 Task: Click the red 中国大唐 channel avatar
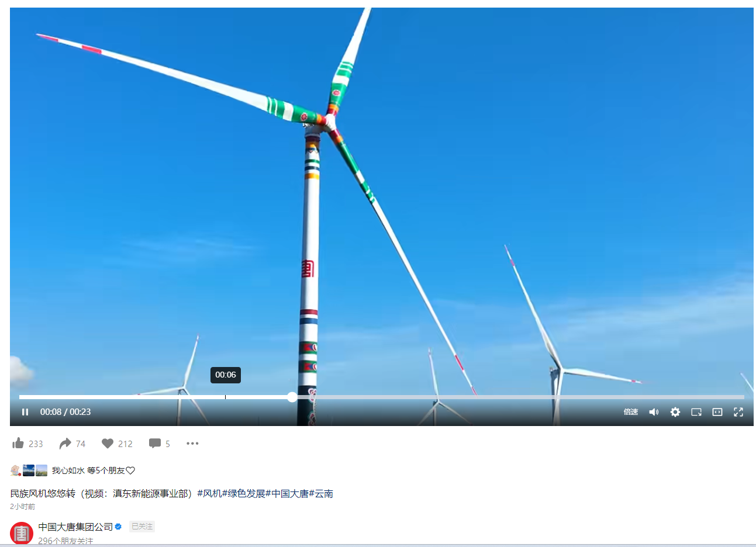pos(22,533)
